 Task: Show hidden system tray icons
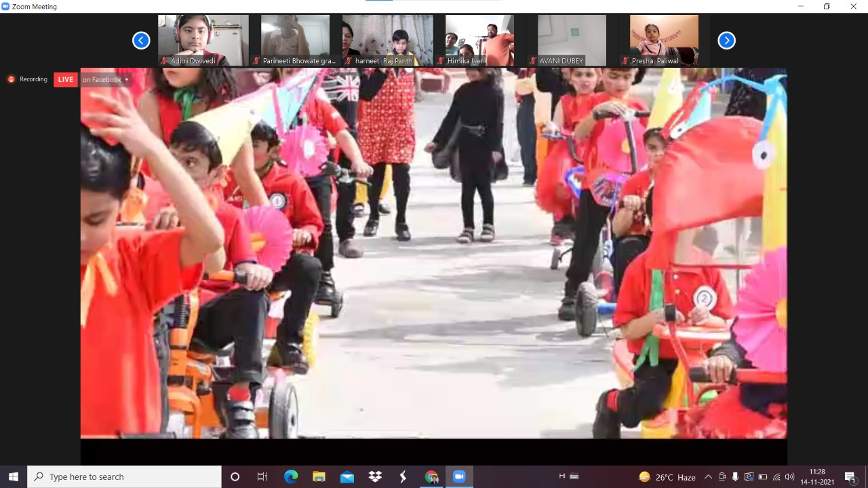(x=708, y=477)
